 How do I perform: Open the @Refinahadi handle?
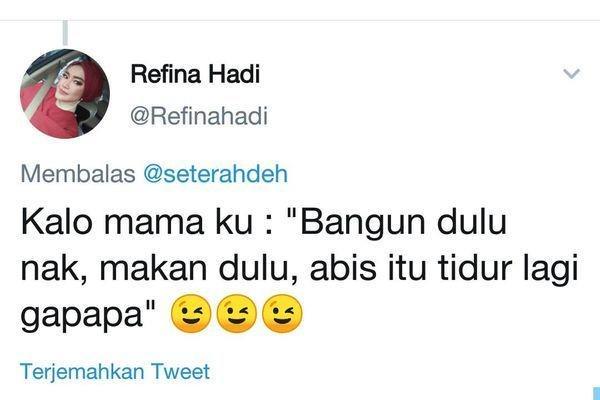coord(199,116)
